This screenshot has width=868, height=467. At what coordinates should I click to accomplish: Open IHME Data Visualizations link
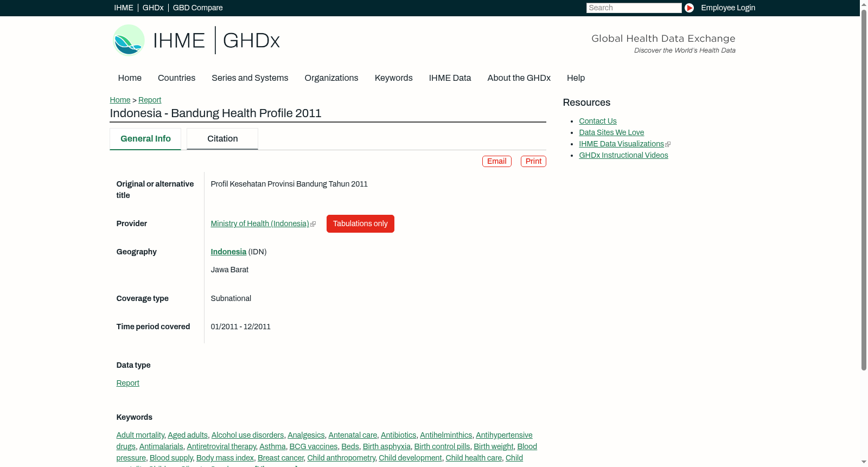[621, 144]
